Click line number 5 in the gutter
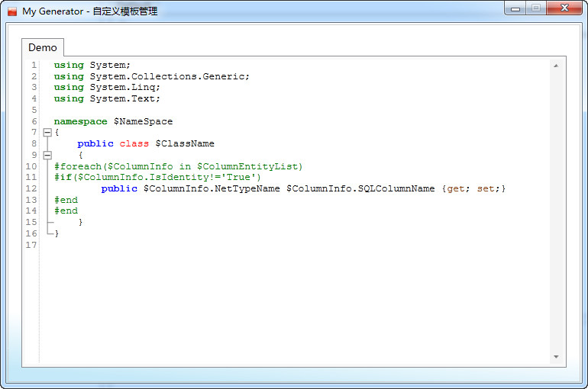 34,110
